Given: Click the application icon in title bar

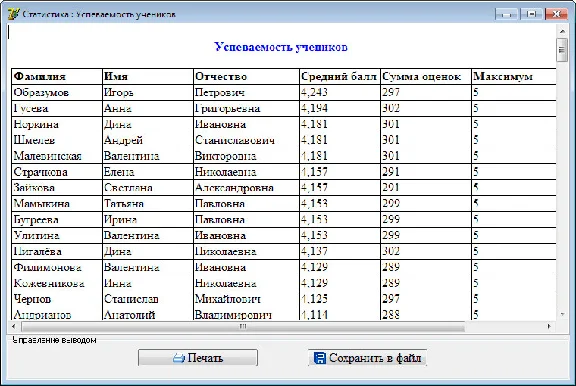Looking at the screenshot, I should coord(13,14).
